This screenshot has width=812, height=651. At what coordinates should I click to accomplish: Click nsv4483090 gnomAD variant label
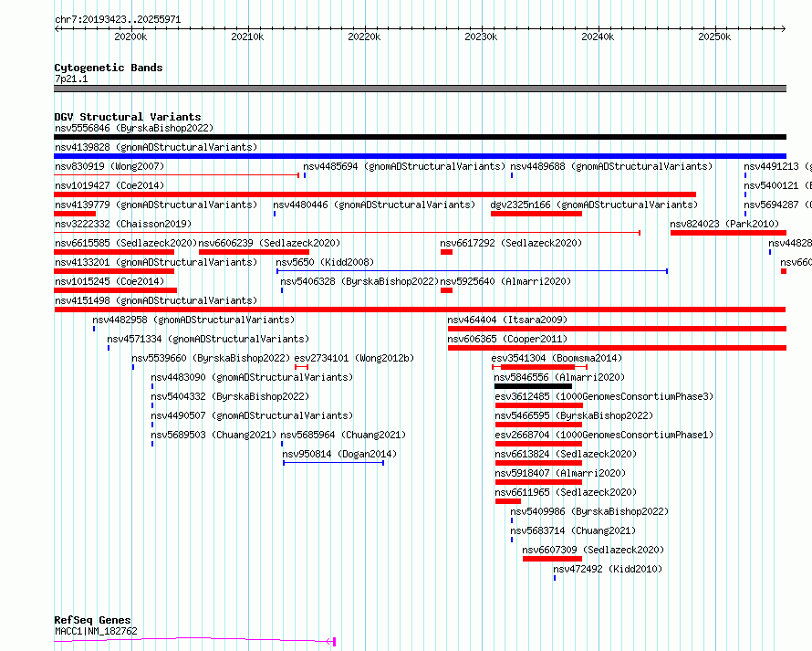(252, 377)
